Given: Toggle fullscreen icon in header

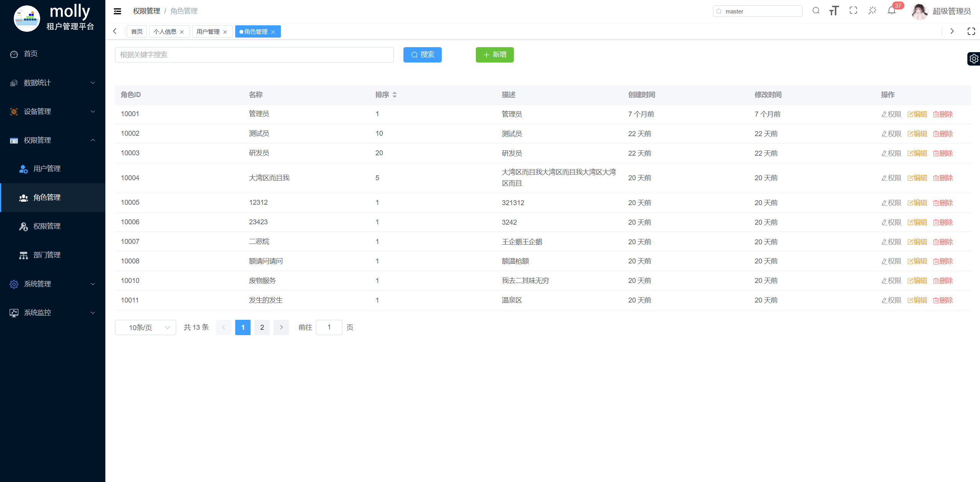Looking at the screenshot, I should 853,11.
